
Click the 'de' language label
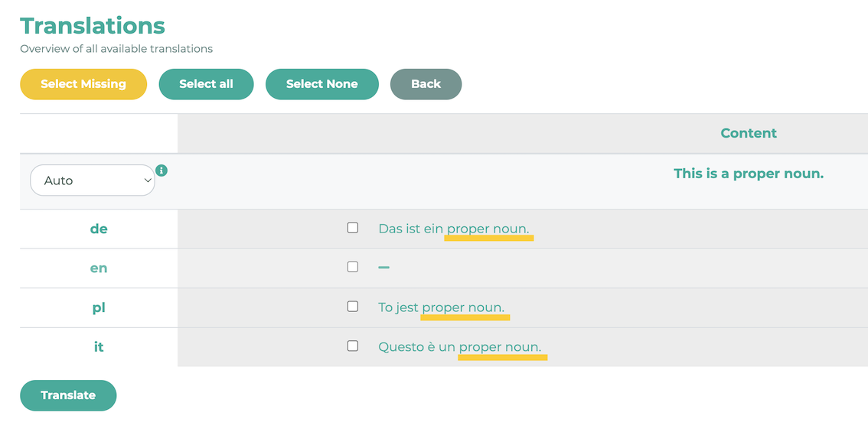point(99,229)
